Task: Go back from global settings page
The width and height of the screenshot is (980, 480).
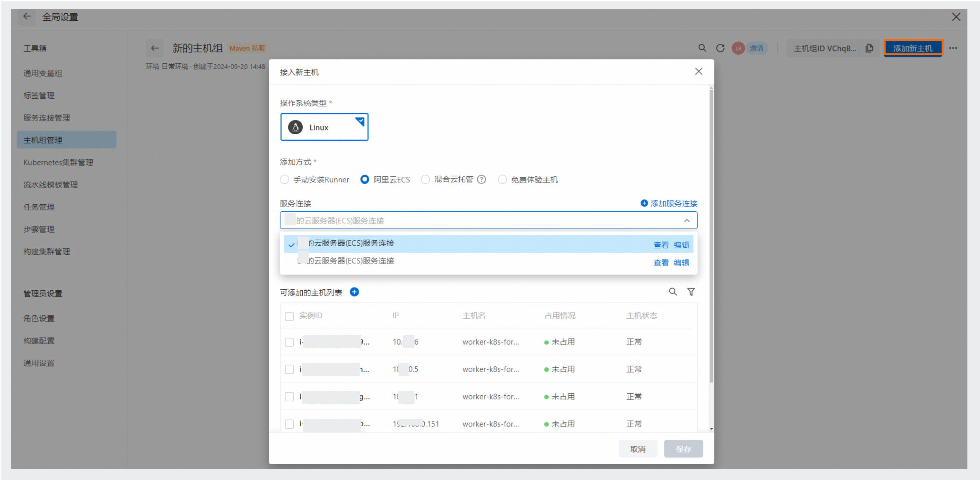Action: [x=27, y=16]
